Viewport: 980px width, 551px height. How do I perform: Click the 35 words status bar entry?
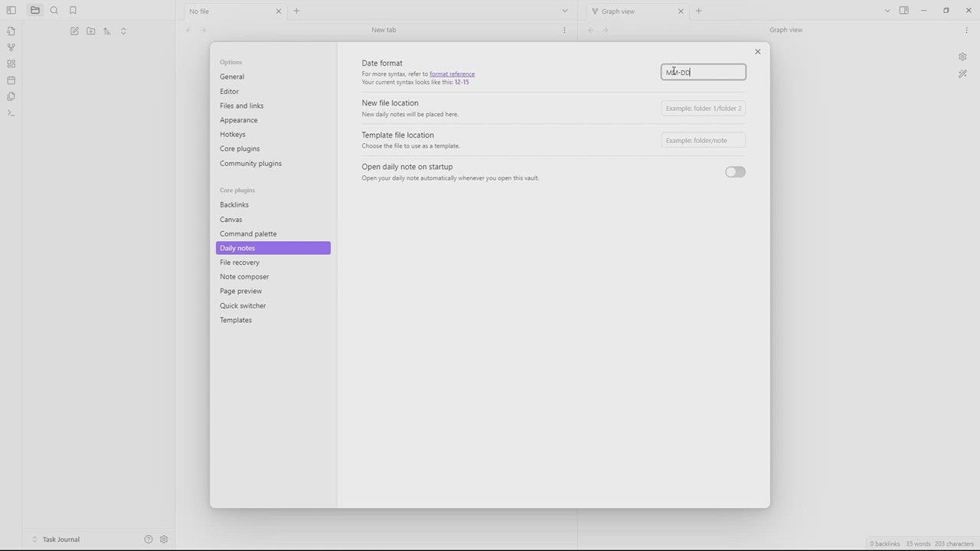coord(918,544)
